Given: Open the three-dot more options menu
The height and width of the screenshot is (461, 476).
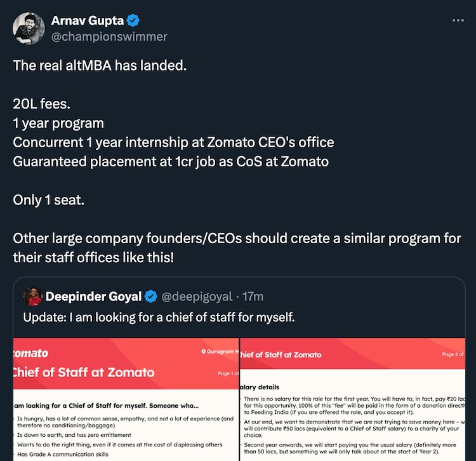Looking at the screenshot, I should (458, 20).
